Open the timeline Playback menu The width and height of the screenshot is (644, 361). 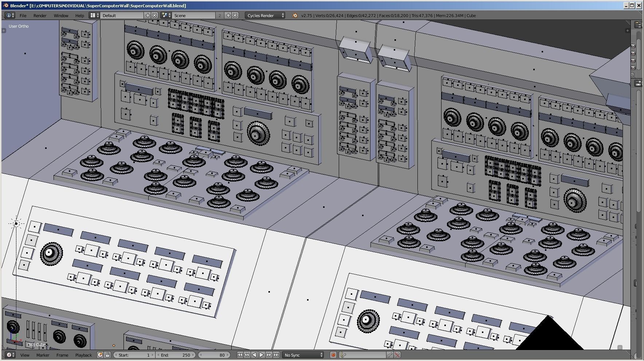coord(83,355)
